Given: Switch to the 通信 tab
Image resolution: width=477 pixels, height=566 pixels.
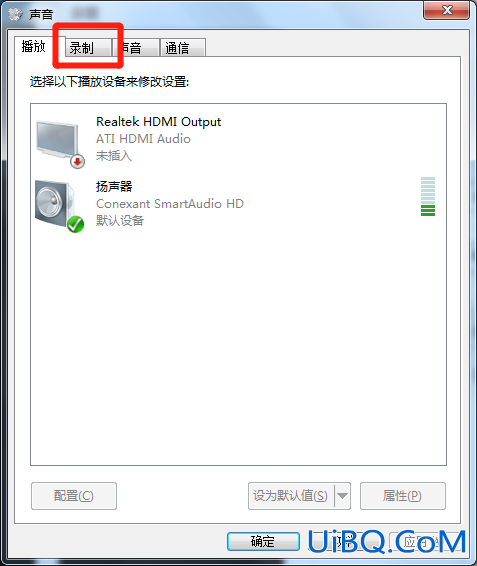Looking at the screenshot, I should point(183,48).
